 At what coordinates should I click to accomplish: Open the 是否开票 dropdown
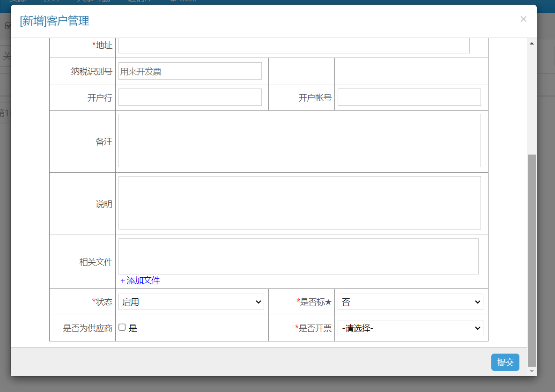coord(410,328)
